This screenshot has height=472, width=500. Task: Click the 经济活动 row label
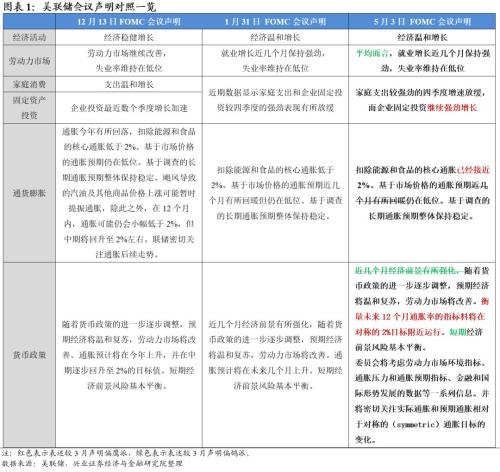29,37
